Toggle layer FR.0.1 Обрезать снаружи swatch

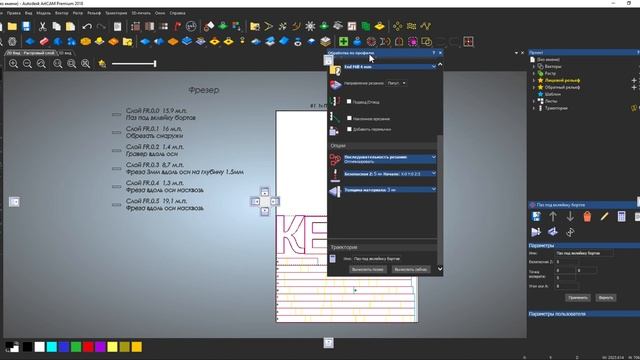[117, 132]
